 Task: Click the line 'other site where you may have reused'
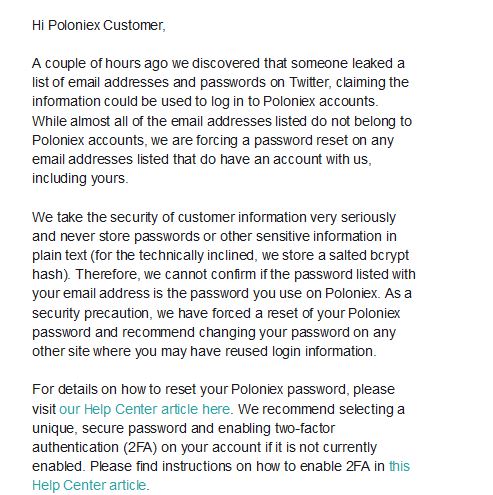click(x=204, y=351)
